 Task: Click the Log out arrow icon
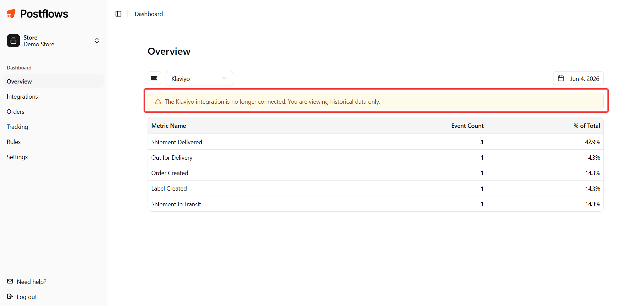[10, 296]
